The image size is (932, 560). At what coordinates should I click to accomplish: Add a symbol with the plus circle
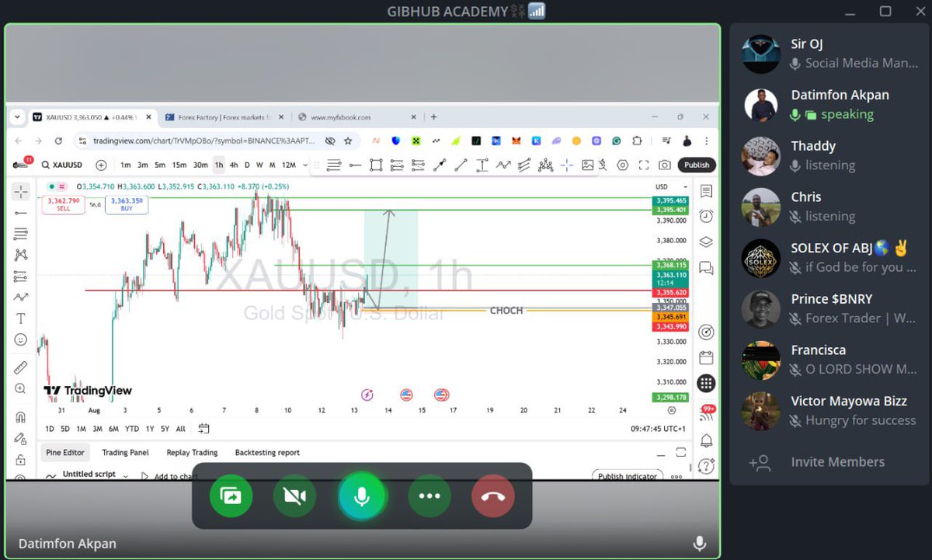101,165
